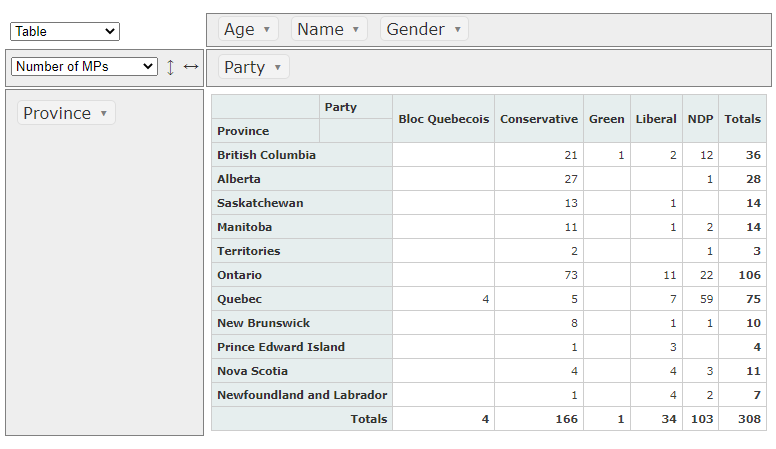Click the Totals row label
This screenshot has width=776, height=449.
point(302,419)
